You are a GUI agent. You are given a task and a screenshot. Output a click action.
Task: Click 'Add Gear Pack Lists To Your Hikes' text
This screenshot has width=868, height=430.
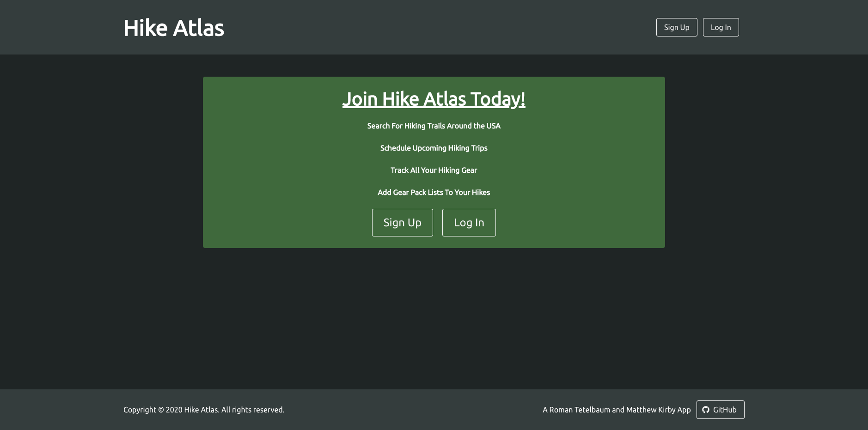434,192
